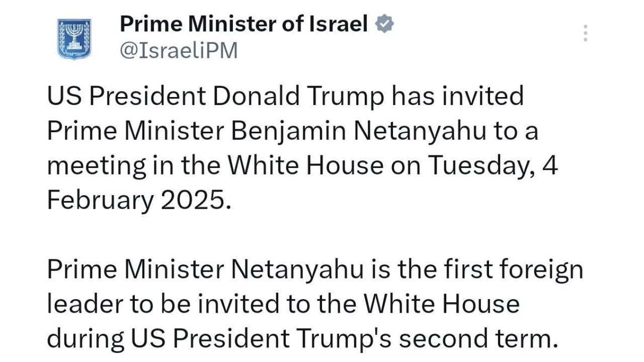Click the word "Tuesday" in the tweet
The height and width of the screenshot is (362, 644).
click(x=480, y=166)
